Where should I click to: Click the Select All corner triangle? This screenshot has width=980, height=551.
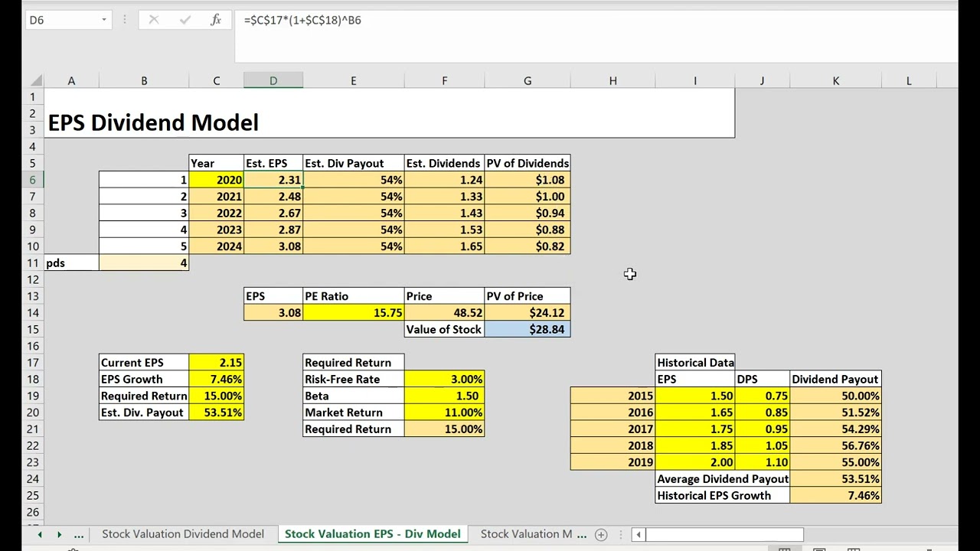click(x=36, y=80)
